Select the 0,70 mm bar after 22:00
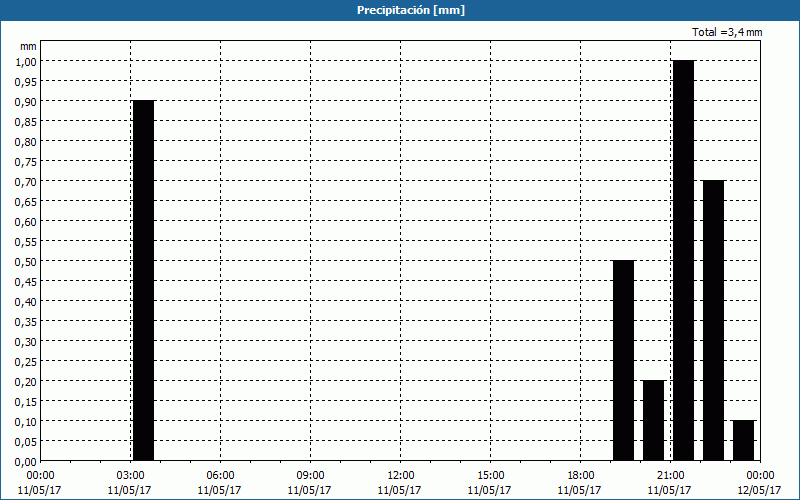The image size is (800, 500). pos(713,320)
